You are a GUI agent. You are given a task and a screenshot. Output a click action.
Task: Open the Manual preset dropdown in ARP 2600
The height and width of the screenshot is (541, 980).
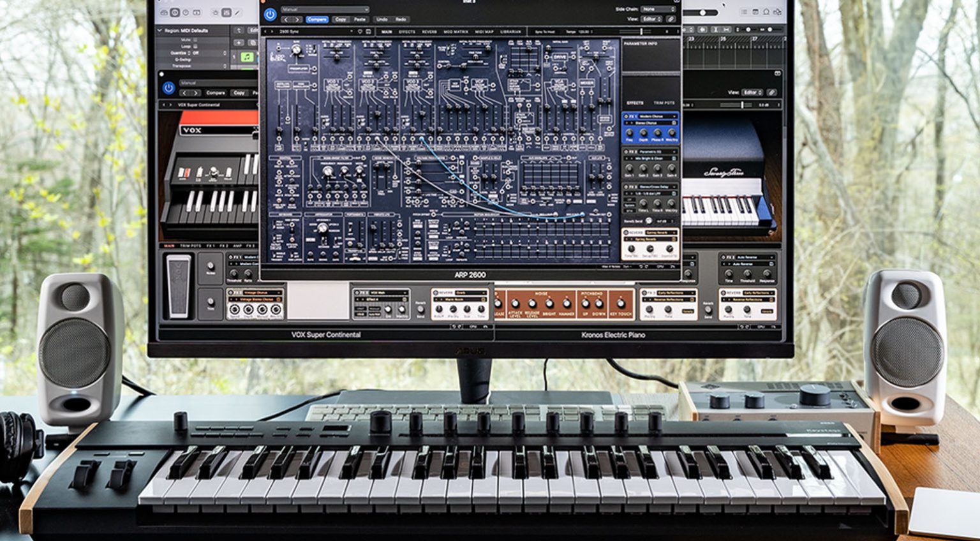click(324, 10)
